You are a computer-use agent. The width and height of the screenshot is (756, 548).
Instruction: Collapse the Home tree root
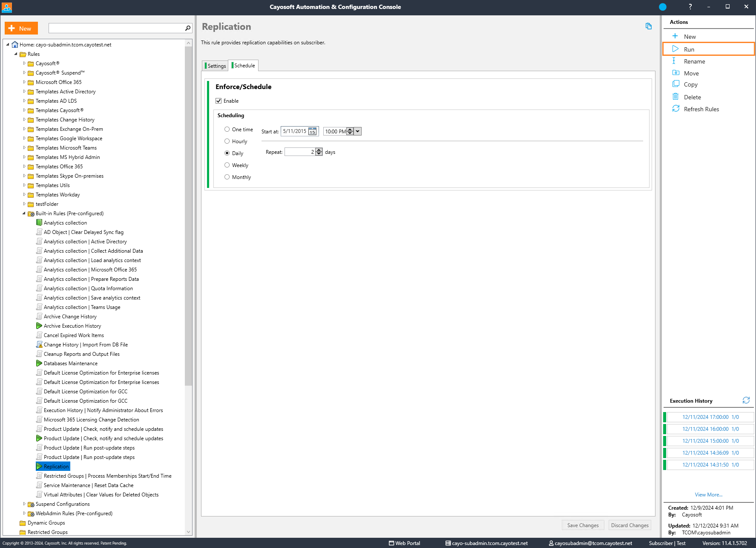[8, 45]
